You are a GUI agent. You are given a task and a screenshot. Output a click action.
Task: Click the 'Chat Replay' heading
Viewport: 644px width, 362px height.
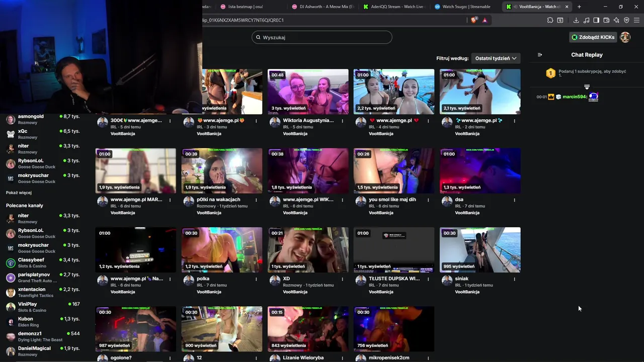pos(587,55)
